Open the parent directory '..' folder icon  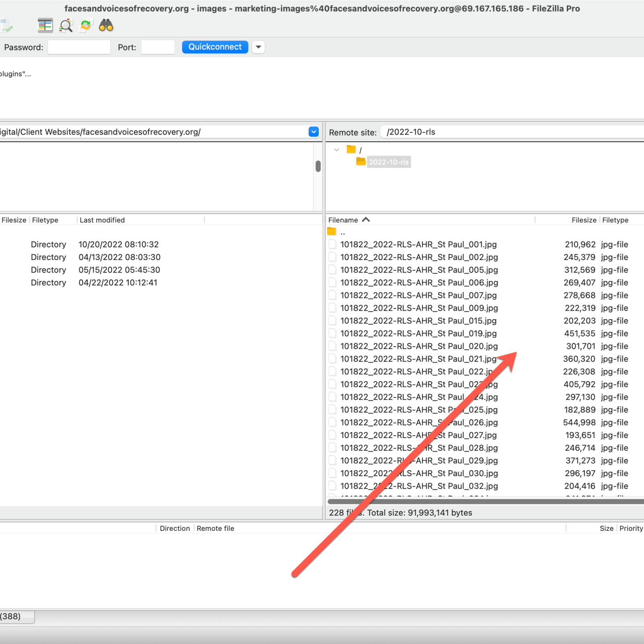pos(332,232)
